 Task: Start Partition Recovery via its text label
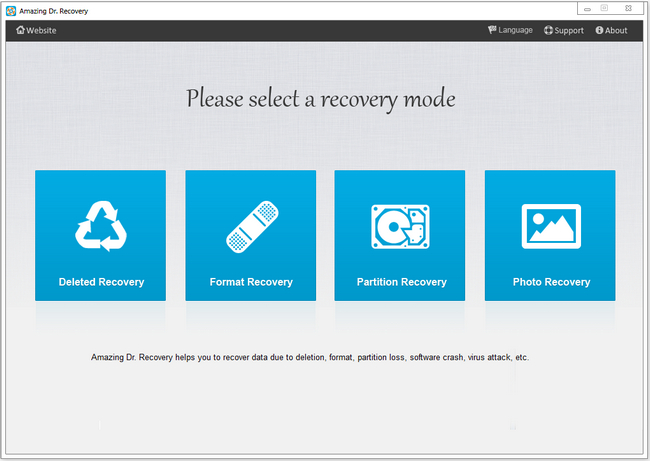400,282
